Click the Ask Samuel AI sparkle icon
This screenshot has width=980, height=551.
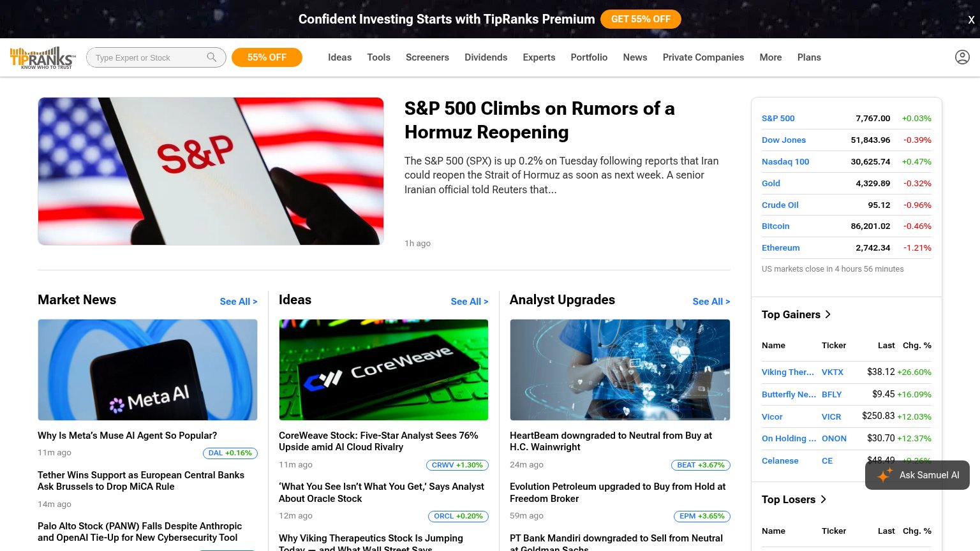click(884, 475)
